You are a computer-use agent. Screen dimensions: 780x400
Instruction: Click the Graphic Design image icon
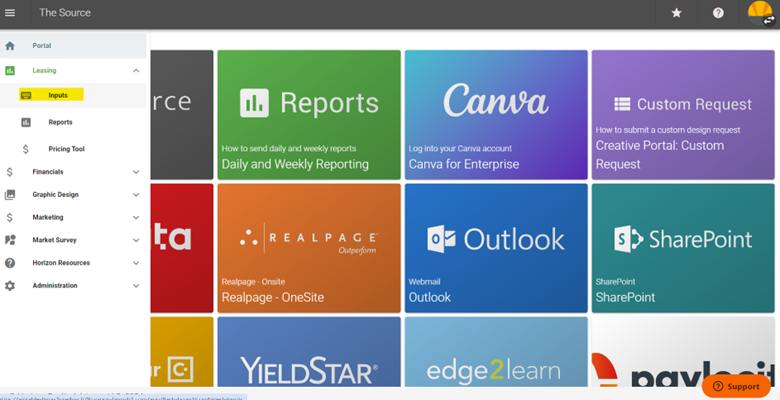[x=10, y=195]
